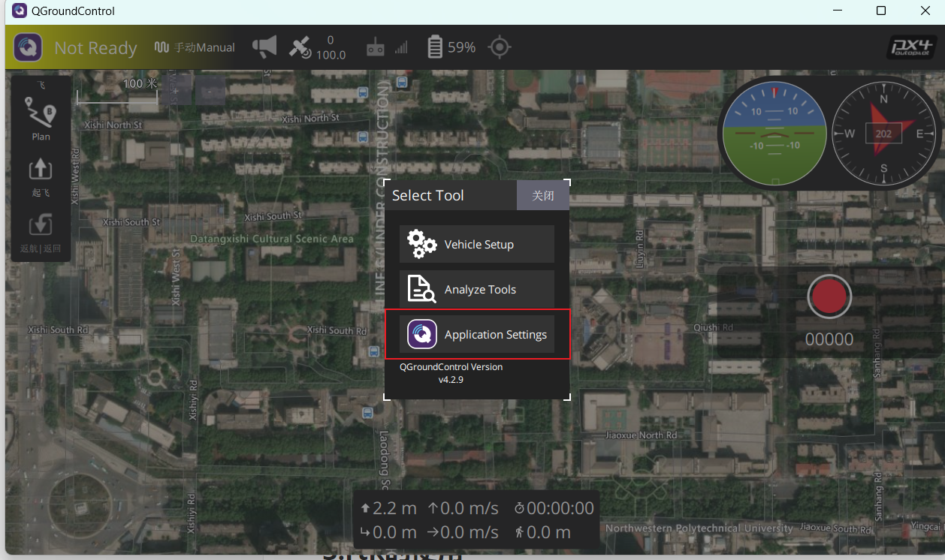Click the QGroundControl Version v4.2.9 text

(451, 373)
